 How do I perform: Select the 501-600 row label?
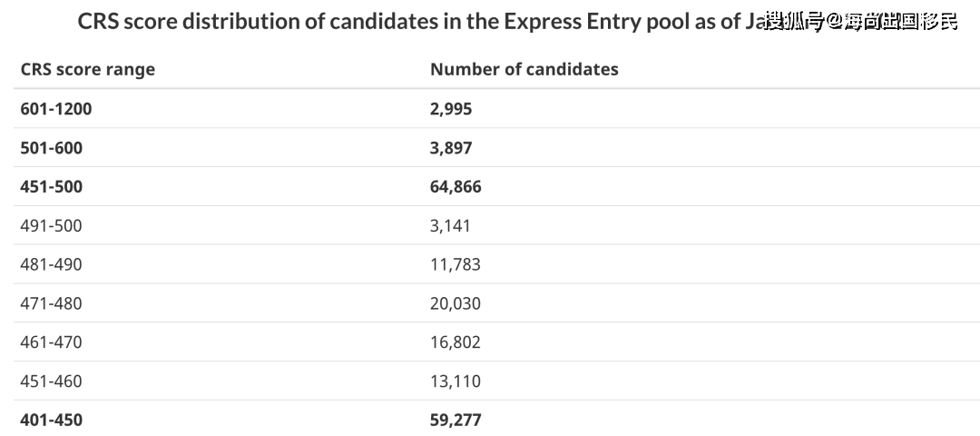coord(51,148)
